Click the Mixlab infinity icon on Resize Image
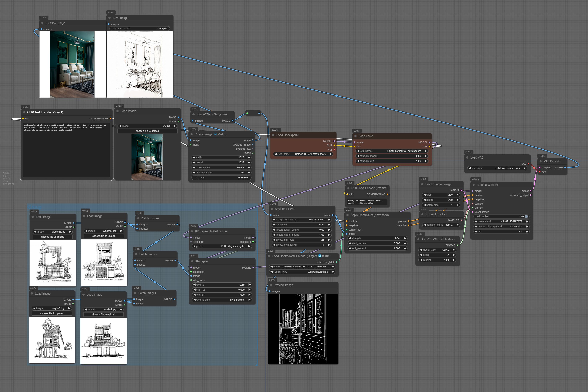Viewport: 588px width, 392px height. coord(215,134)
